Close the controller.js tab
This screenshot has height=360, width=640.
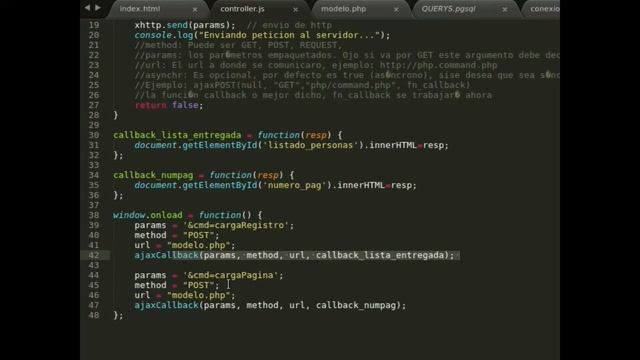click(x=296, y=9)
